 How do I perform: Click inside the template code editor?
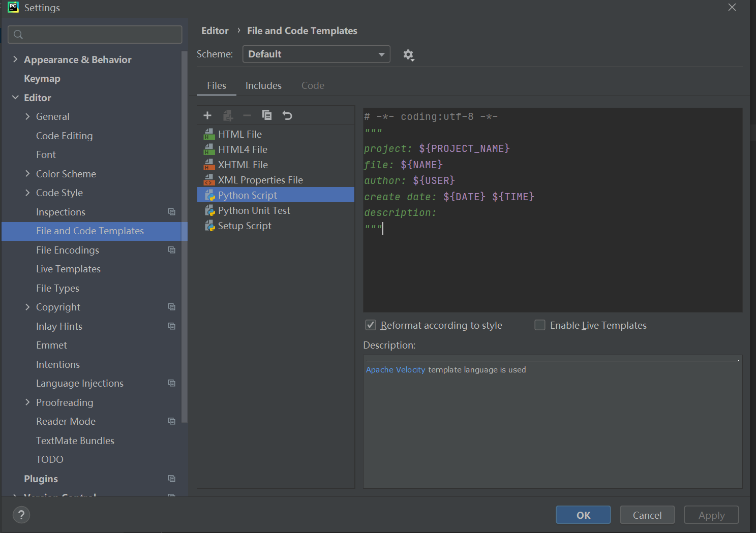[553, 210]
